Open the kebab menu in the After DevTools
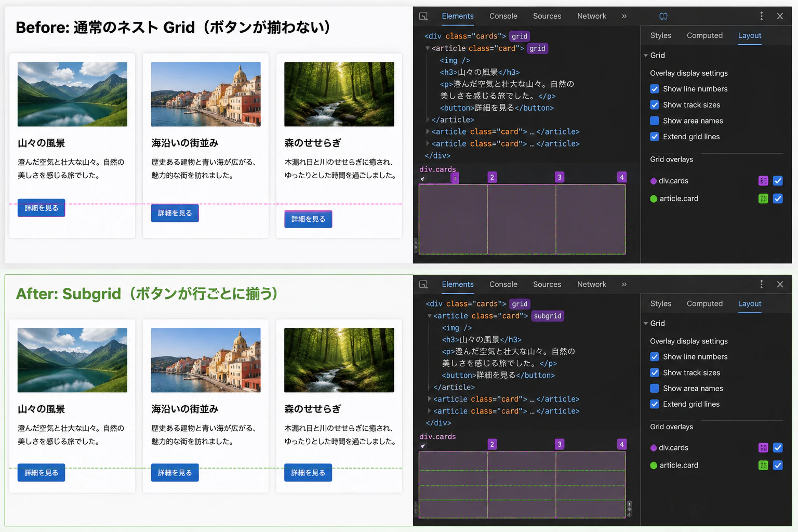This screenshot has width=798, height=532. point(762,284)
